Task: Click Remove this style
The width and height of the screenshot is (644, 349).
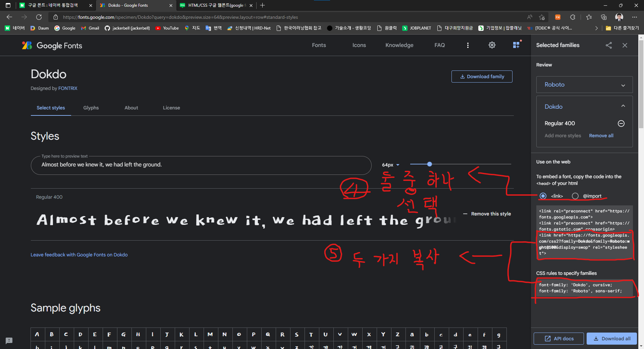Action: tap(487, 214)
